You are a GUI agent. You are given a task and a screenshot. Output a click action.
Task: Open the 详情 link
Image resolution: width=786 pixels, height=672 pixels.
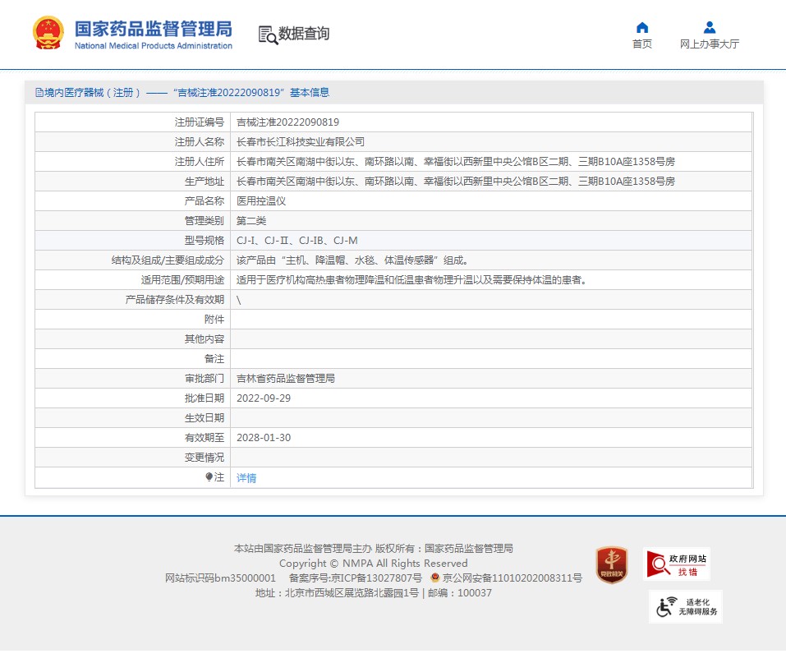(246, 478)
